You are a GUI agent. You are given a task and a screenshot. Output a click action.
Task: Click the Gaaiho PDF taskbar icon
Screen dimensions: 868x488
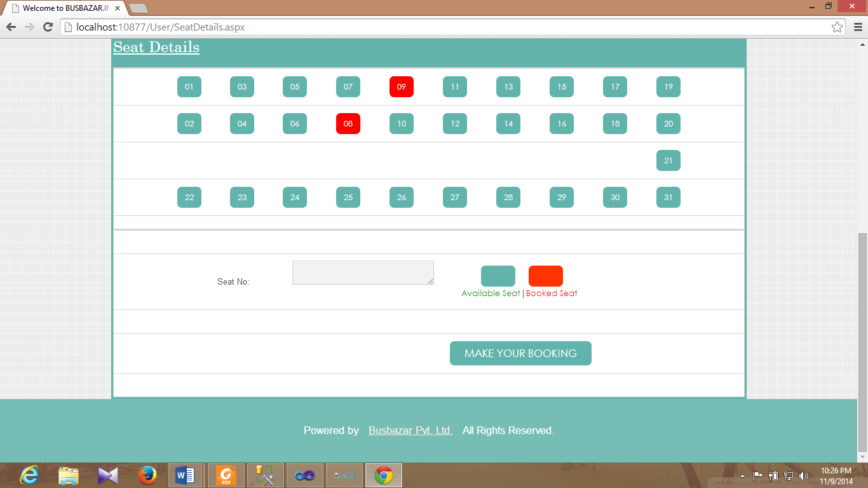coord(226,475)
